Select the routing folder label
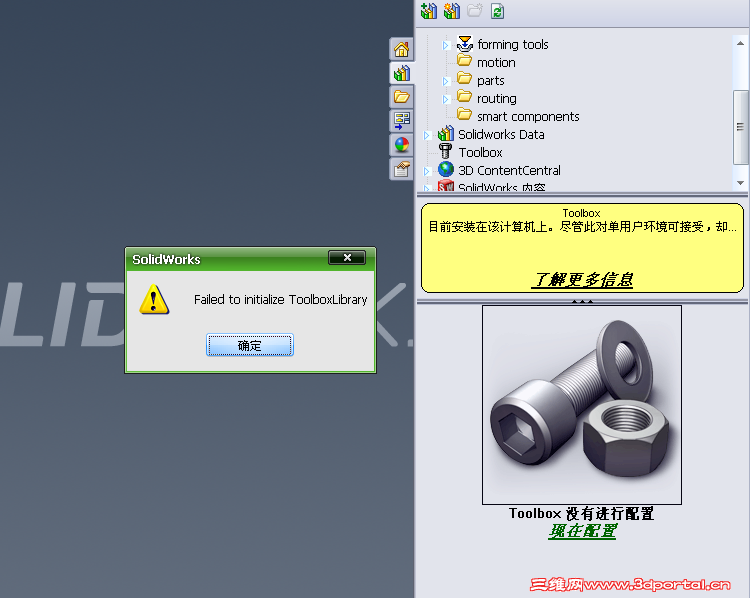 (x=496, y=99)
